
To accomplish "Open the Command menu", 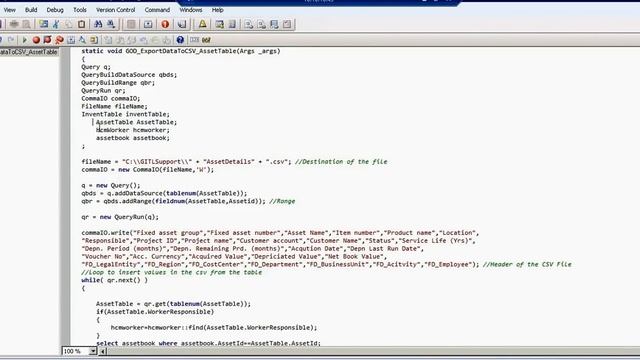I will pyautogui.click(x=157, y=10).
